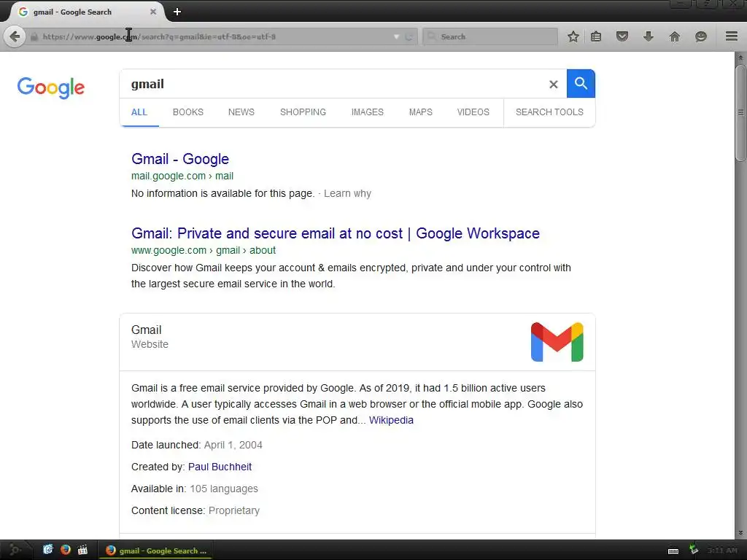This screenshot has height=560, width=747.
Task: Switch to the BOOKS tab
Action: click(188, 112)
